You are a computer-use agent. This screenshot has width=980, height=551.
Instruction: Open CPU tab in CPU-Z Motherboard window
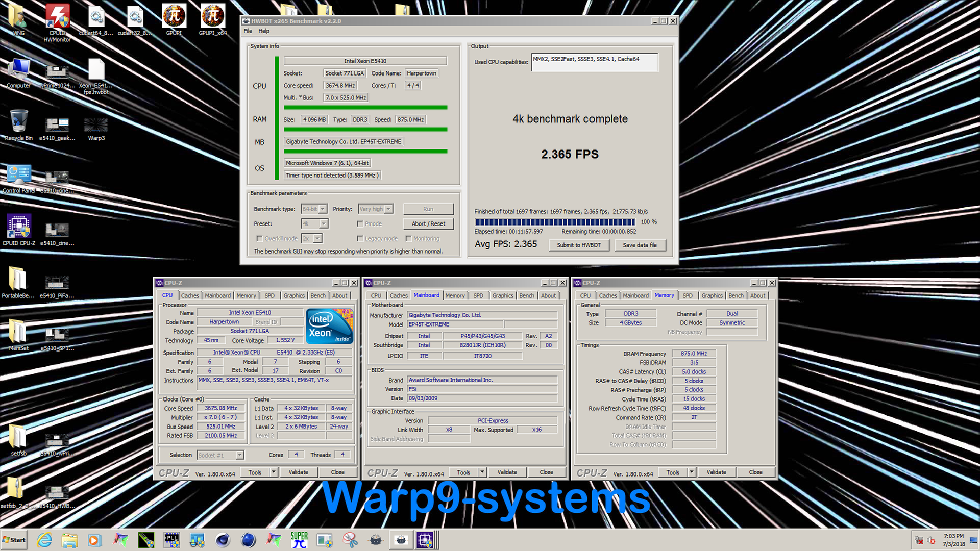pyautogui.click(x=376, y=296)
